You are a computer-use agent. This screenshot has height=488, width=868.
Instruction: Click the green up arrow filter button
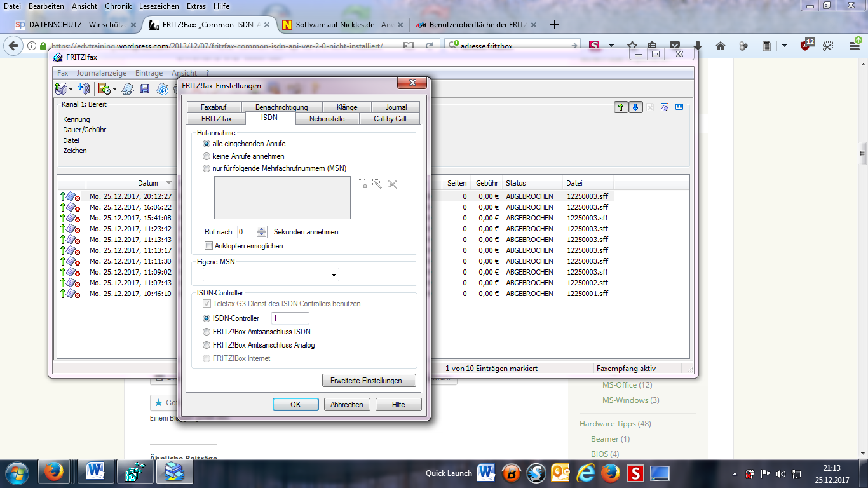coord(620,107)
